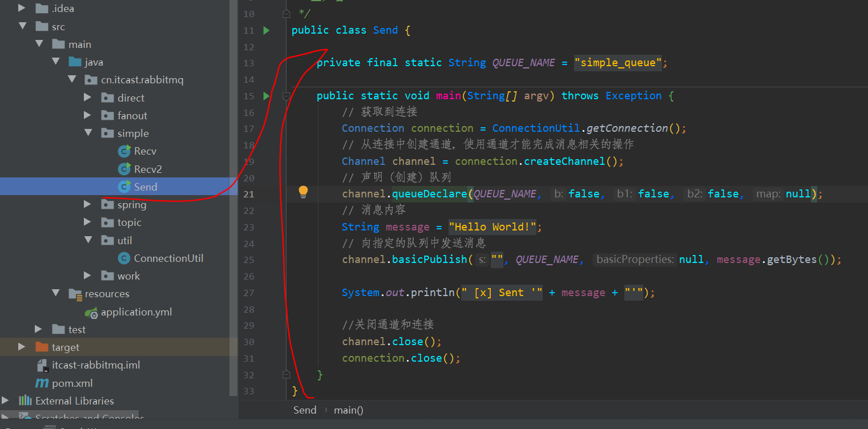Click the queueDeclare method call
The height and width of the screenshot is (429, 868).
(x=430, y=194)
